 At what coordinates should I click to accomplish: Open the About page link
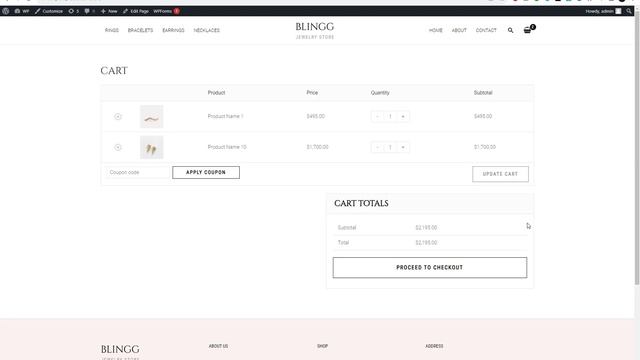[x=459, y=30]
